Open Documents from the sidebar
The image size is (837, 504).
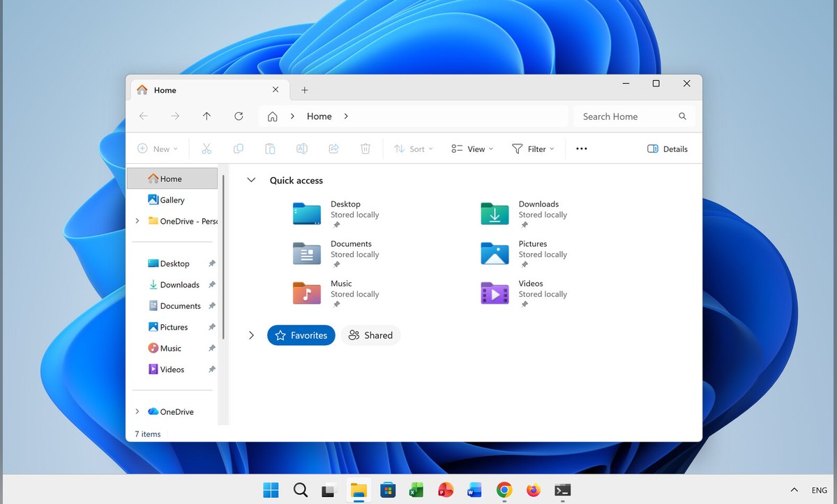pos(180,306)
